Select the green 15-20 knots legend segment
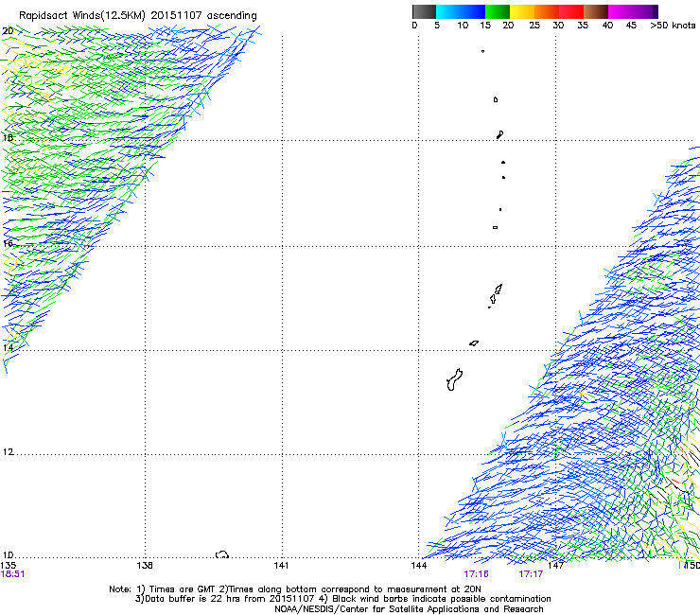The height and width of the screenshot is (615, 700). click(x=498, y=11)
